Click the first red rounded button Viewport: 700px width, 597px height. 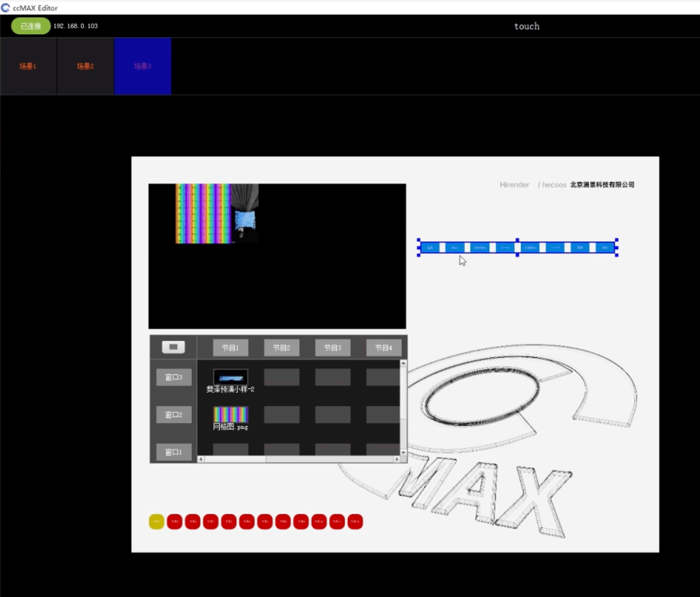pyautogui.click(x=175, y=522)
